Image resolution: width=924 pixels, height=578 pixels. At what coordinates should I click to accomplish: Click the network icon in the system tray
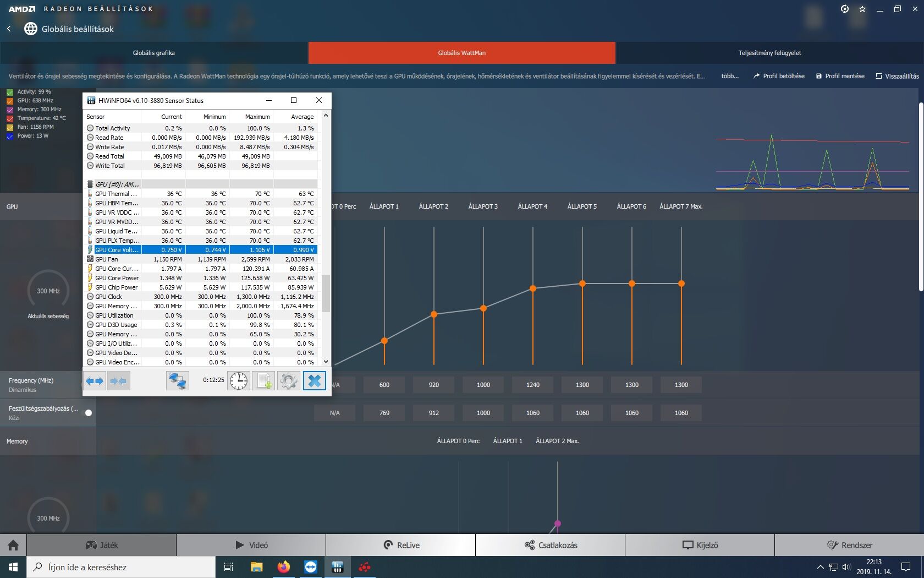[x=834, y=567]
